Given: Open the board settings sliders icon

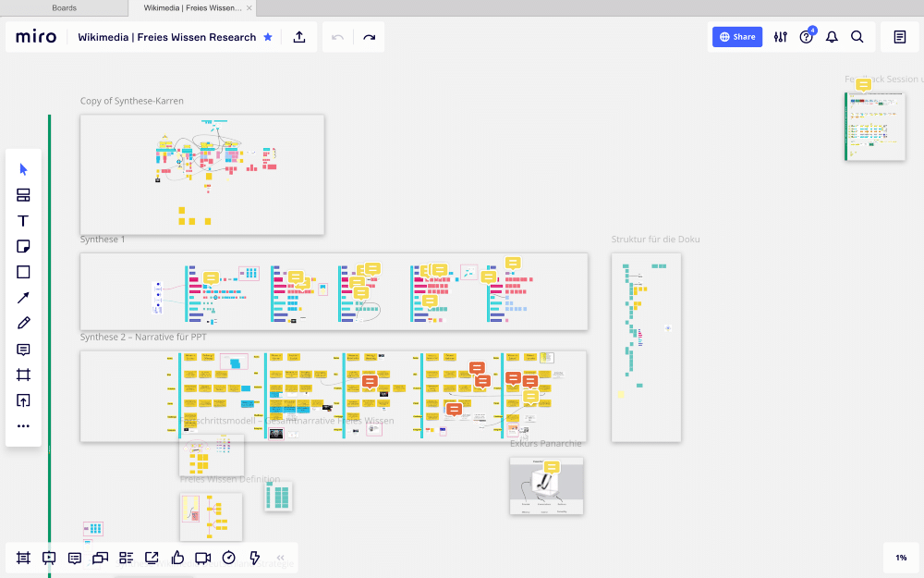Looking at the screenshot, I should click(x=781, y=37).
